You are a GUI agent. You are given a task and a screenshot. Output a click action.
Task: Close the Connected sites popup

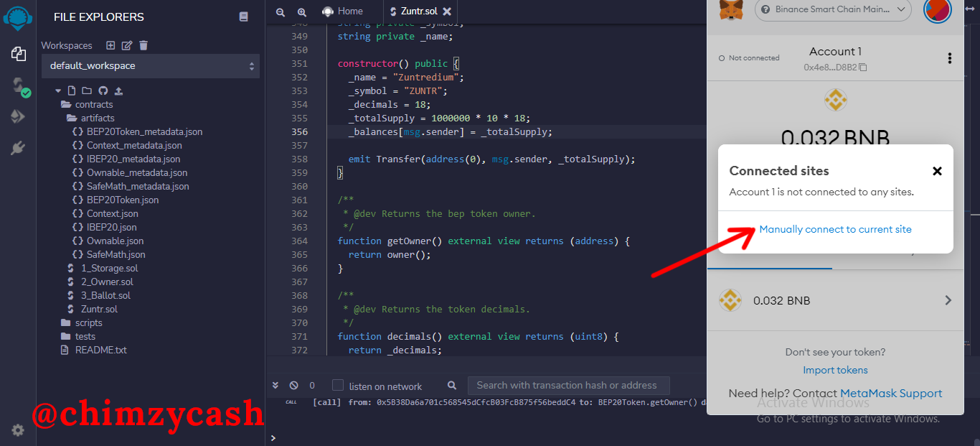tap(937, 172)
